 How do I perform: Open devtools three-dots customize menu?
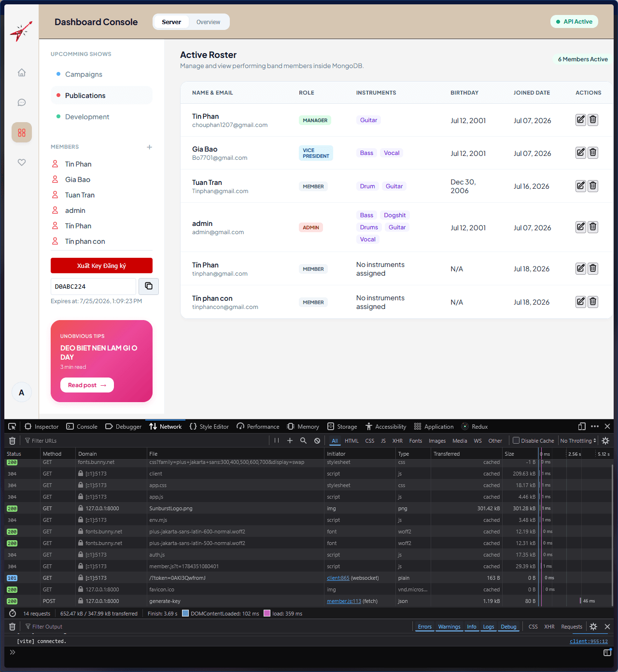point(595,426)
